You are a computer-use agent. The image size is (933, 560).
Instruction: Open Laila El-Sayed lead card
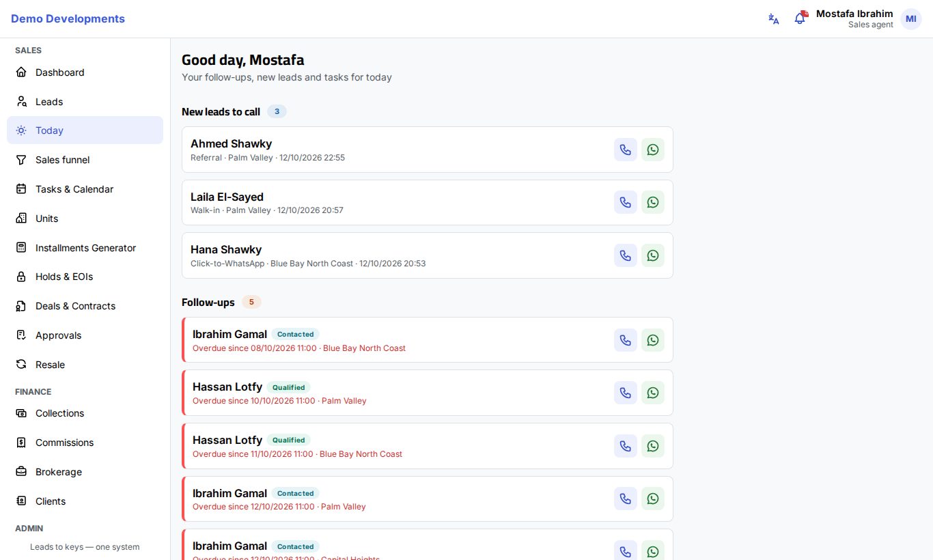[428, 202]
